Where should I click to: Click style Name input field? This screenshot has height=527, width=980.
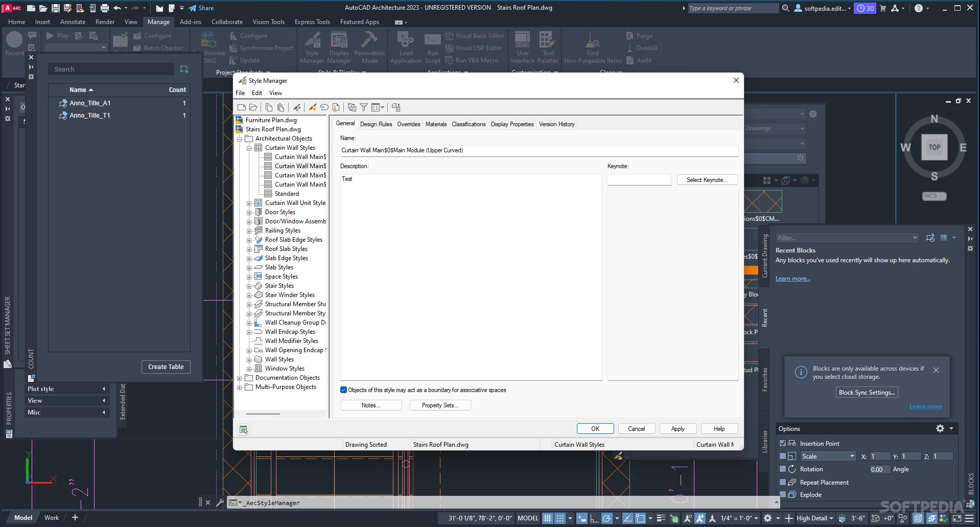pyautogui.click(x=539, y=150)
